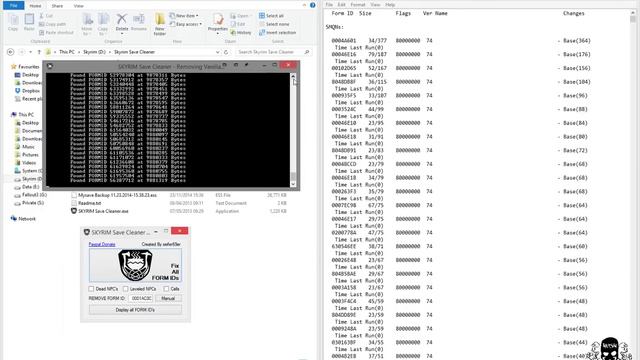Click the console window vertical scrollbar
The image size is (640, 360).
point(293,130)
